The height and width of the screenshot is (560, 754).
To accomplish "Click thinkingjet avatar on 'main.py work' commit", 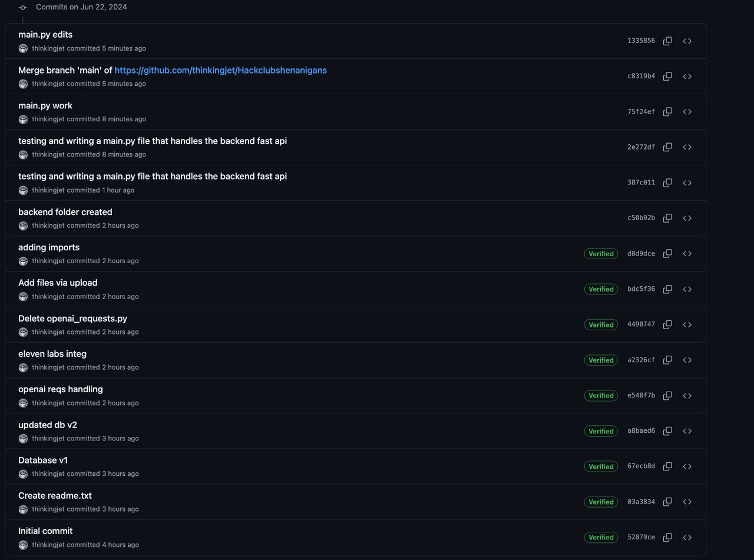I will [x=23, y=120].
